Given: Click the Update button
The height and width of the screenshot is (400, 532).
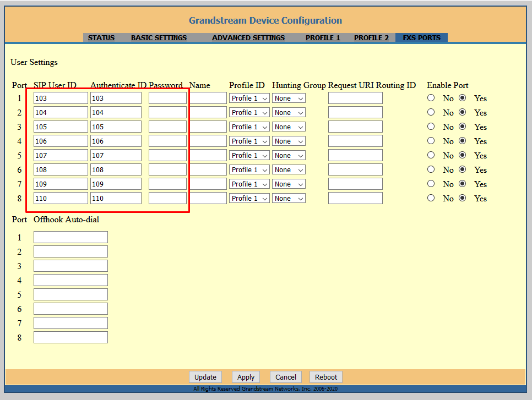Looking at the screenshot, I should tap(205, 377).
